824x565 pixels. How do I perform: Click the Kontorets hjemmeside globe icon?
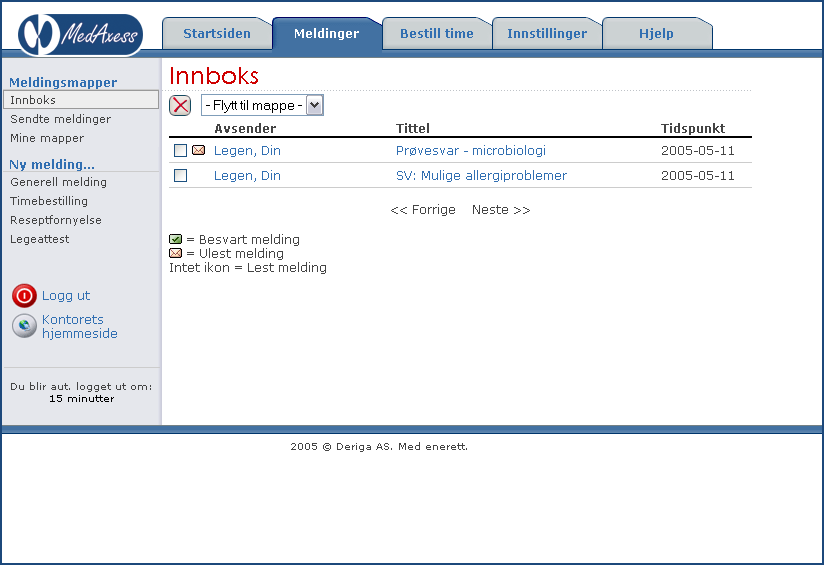tap(24, 326)
